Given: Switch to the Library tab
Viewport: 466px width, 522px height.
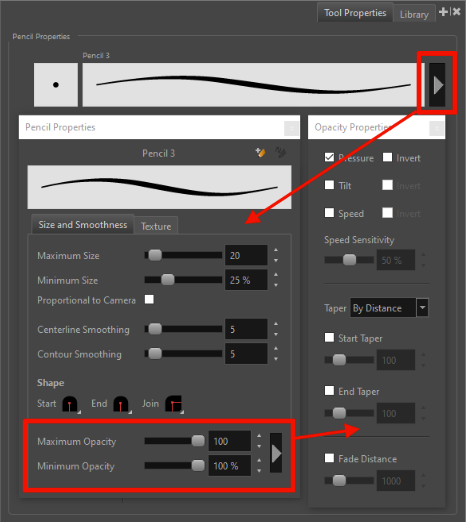Looking at the screenshot, I should point(414,14).
